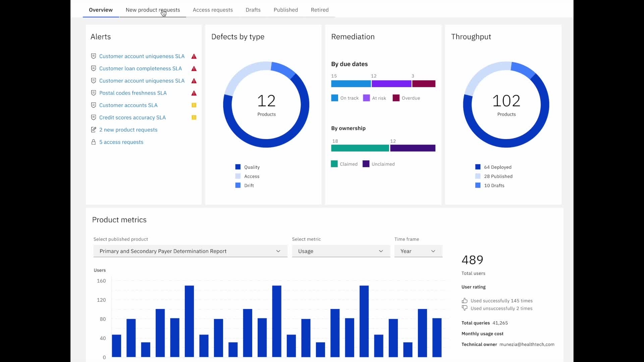Click the edit pencil icon beside new product requests

pos(94,130)
